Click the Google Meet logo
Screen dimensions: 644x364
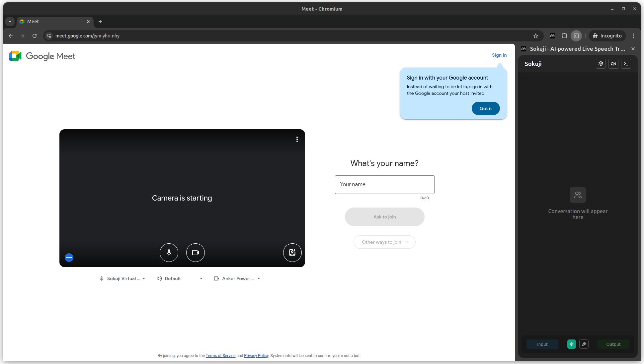point(42,56)
